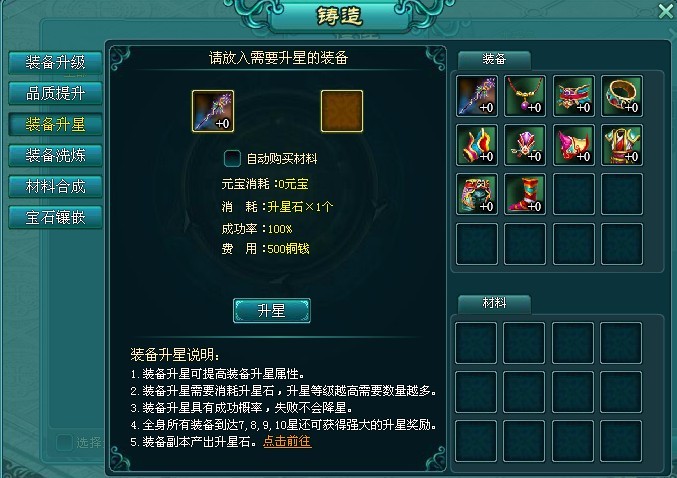Click the pink shoulder guard item
Image resolution: width=677 pixels, height=478 pixels.
coord(574,145)
